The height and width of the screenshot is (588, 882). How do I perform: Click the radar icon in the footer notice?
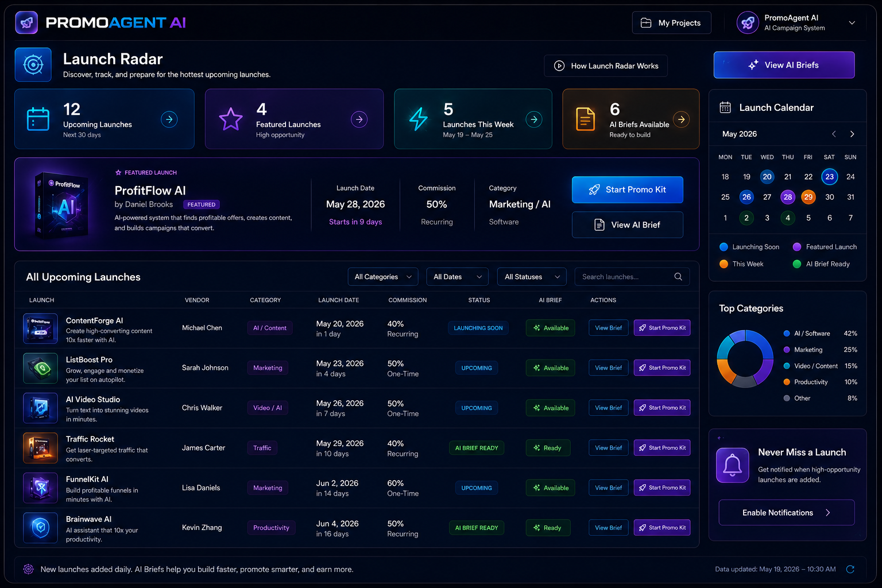click(28, 569)
